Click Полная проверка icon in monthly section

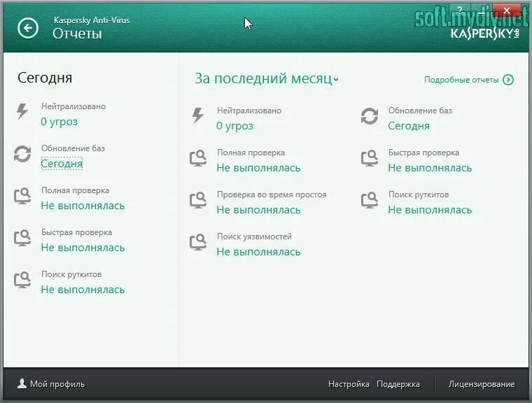pyautogui.click(x=198, y=158)
